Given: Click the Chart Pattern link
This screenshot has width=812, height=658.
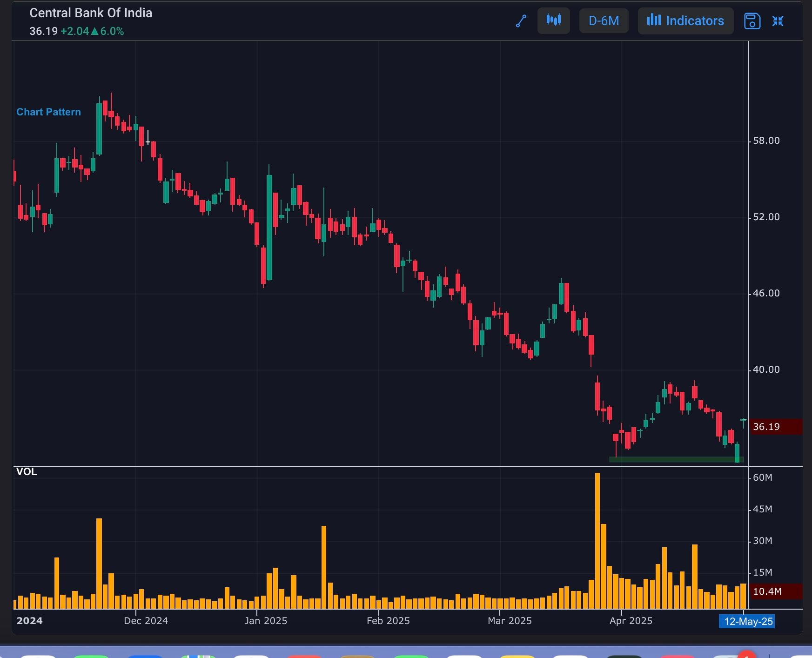Looking at the screenshot, I should [x=48, y=112].
